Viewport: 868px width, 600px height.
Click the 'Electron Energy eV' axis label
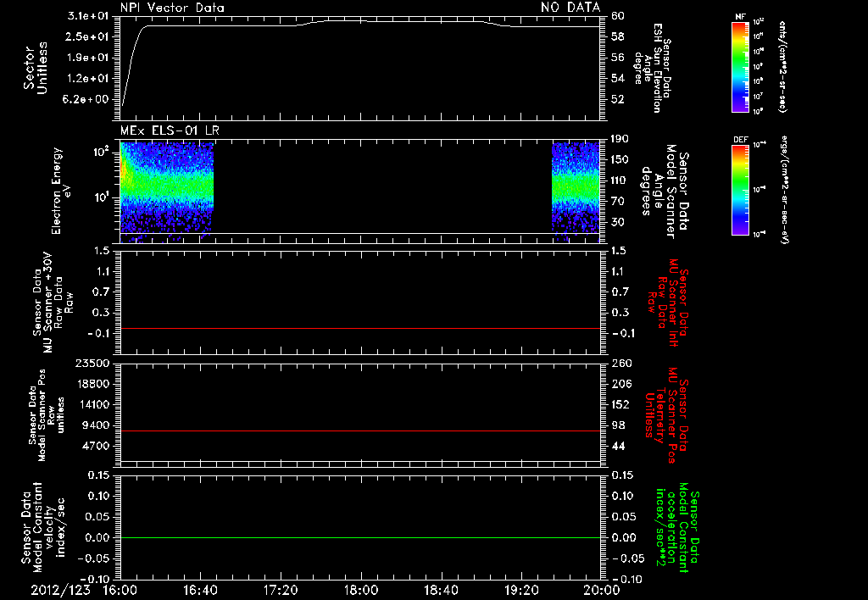click(62, 191)
